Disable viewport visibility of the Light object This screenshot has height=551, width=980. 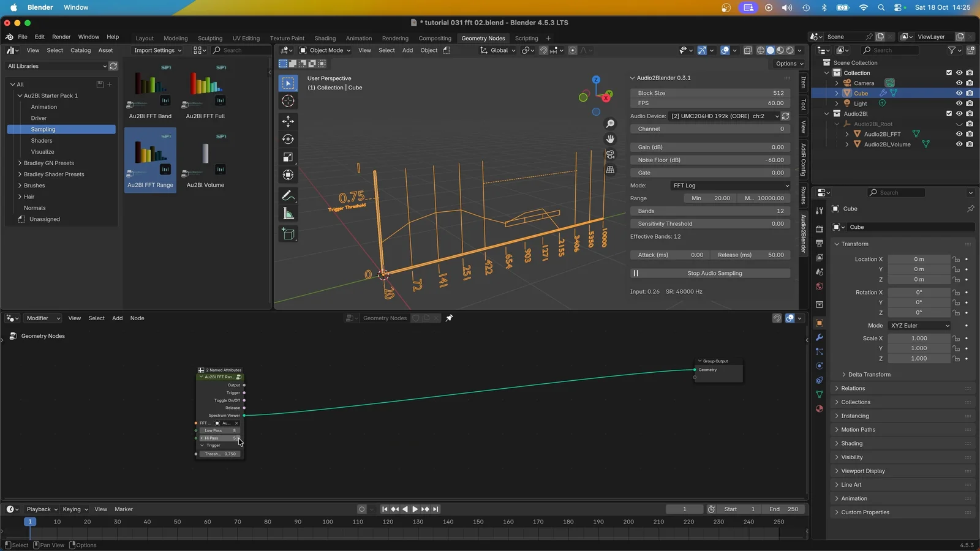point(959,103)
